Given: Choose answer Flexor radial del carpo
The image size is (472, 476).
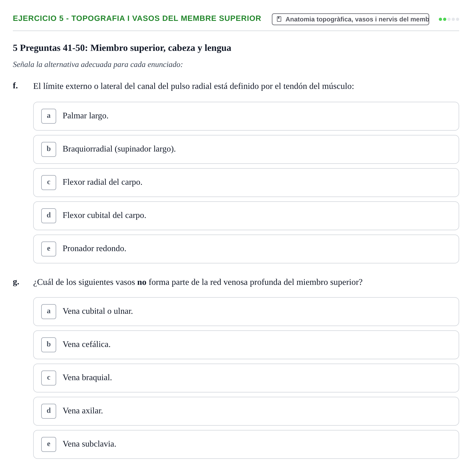Looking at the screenshot, I should click(x=246, y=183).
